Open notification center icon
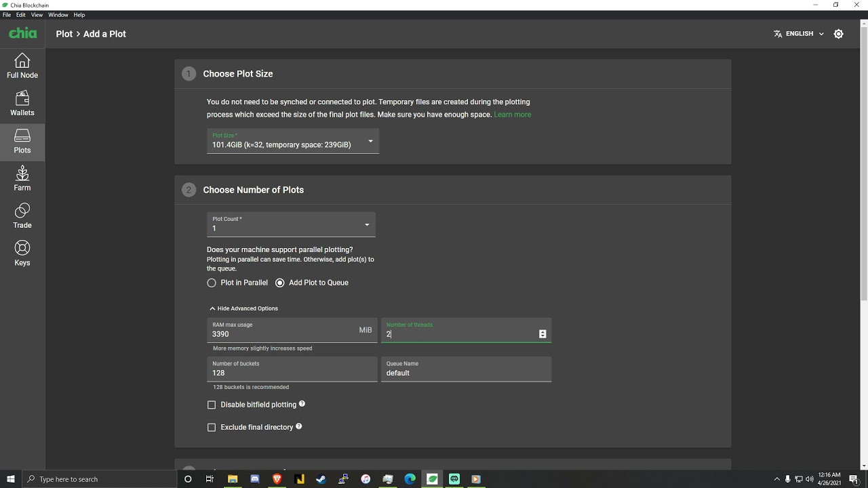The image size is (868, 488). coord(854,479)
